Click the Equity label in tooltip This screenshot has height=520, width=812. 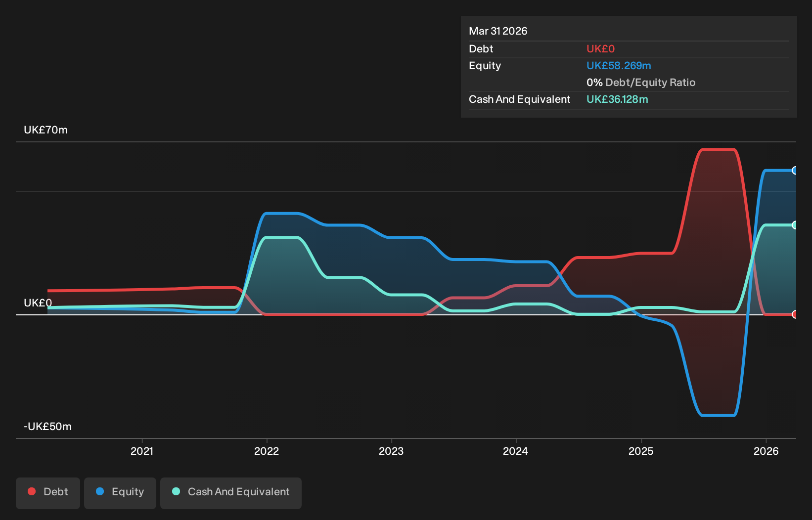click(485, 66)
